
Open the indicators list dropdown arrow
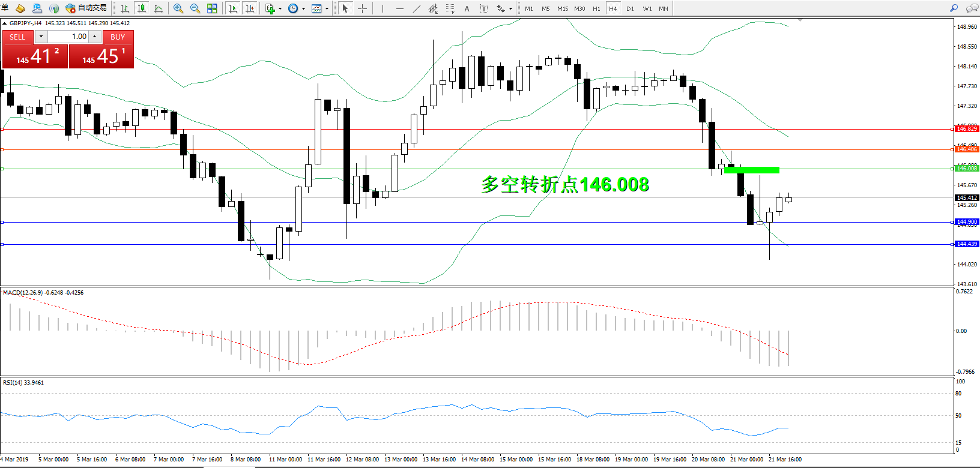click(280, 9)
